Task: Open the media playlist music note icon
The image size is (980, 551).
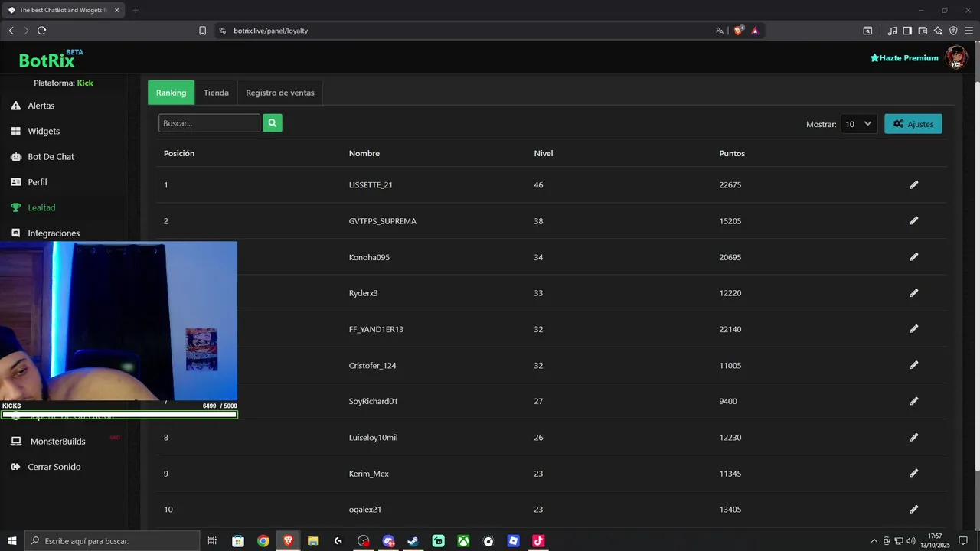Action: tap(892, 31)
